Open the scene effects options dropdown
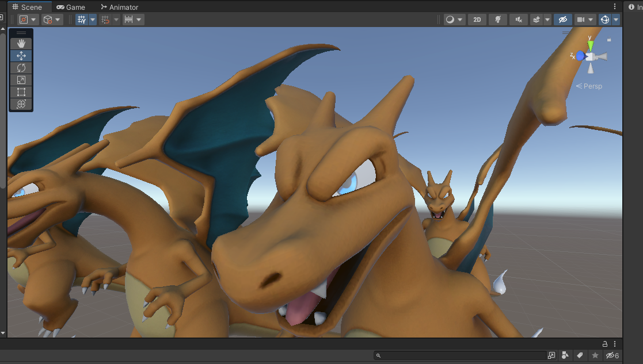 (547, 20)
